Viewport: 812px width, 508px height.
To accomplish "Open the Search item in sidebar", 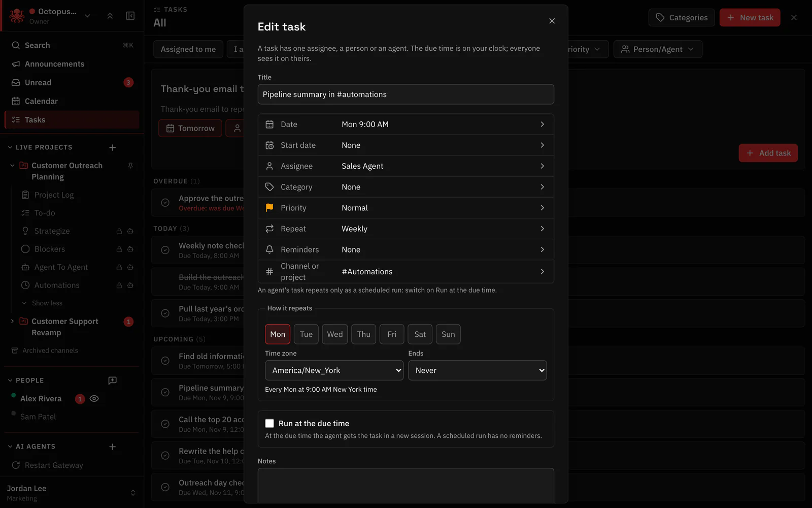I will (72, 45).
